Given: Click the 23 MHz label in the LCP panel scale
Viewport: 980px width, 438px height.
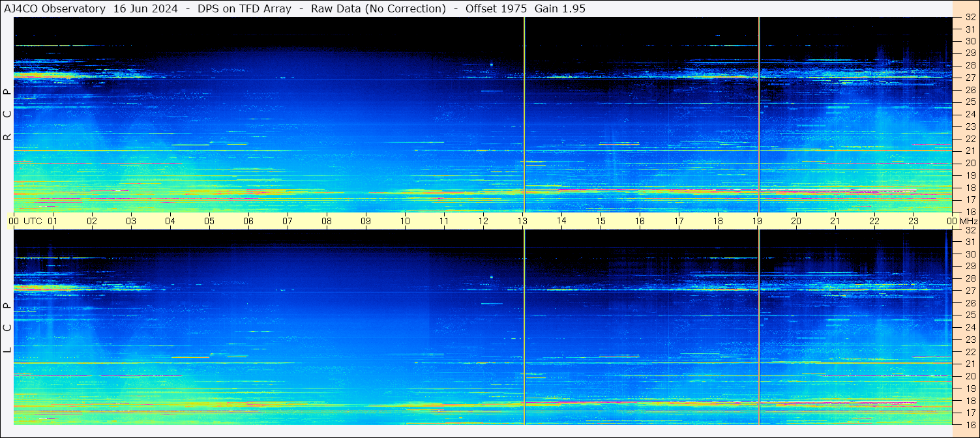Looking at the screenshot, I should tap(970, 340).
